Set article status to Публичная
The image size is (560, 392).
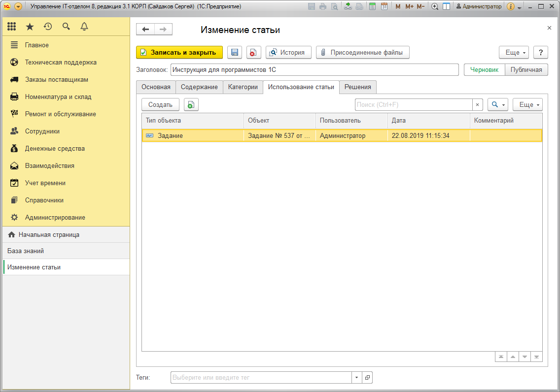click(526, 69)
